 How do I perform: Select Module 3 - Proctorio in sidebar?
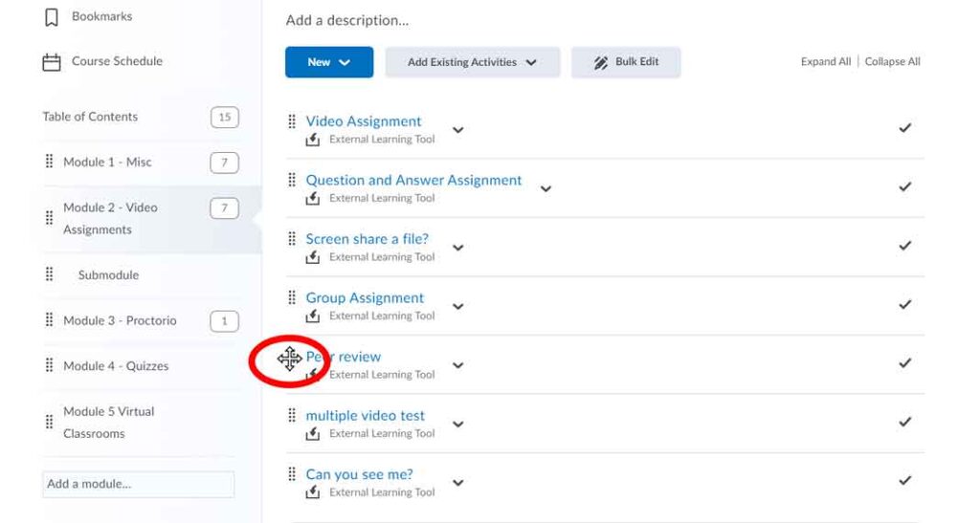120,320
